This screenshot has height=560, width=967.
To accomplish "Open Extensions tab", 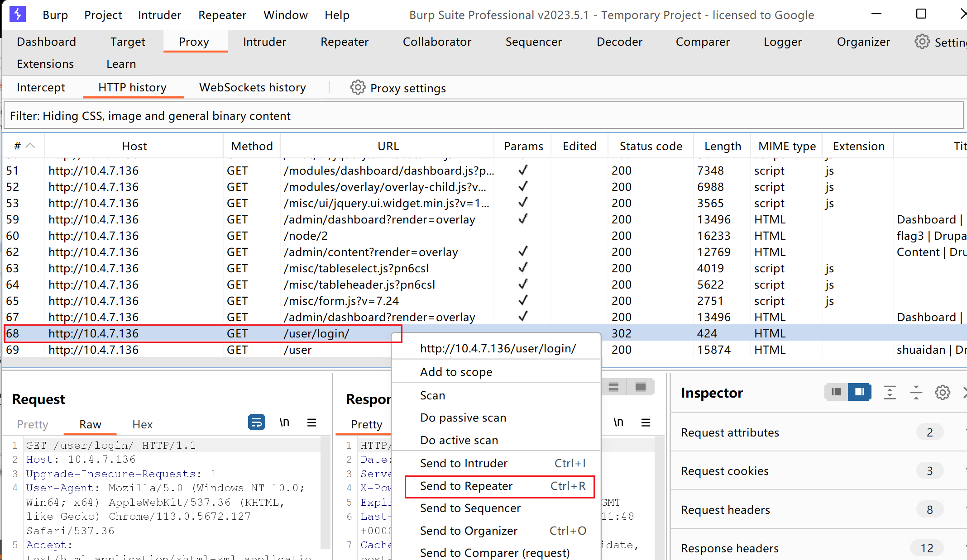I will [45, 64].
